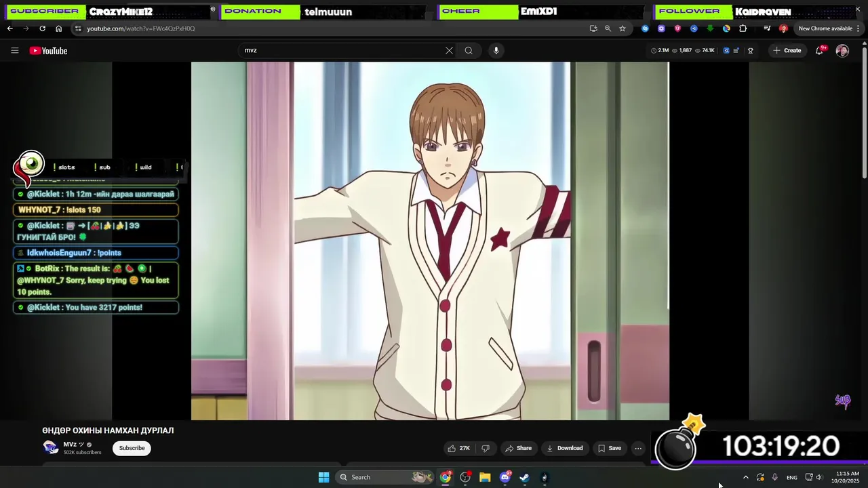Select the '!slots' command tab in chat overlay

coord(65,167)
